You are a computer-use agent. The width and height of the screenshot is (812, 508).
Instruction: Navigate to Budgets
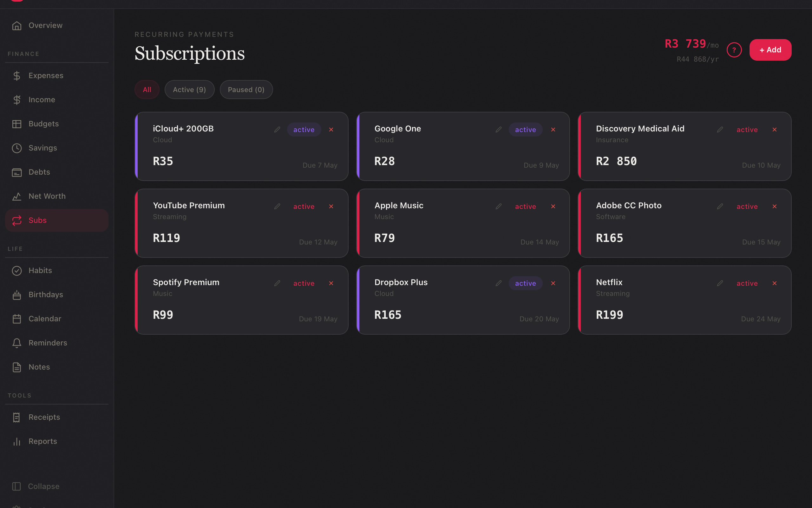point(57,124)
